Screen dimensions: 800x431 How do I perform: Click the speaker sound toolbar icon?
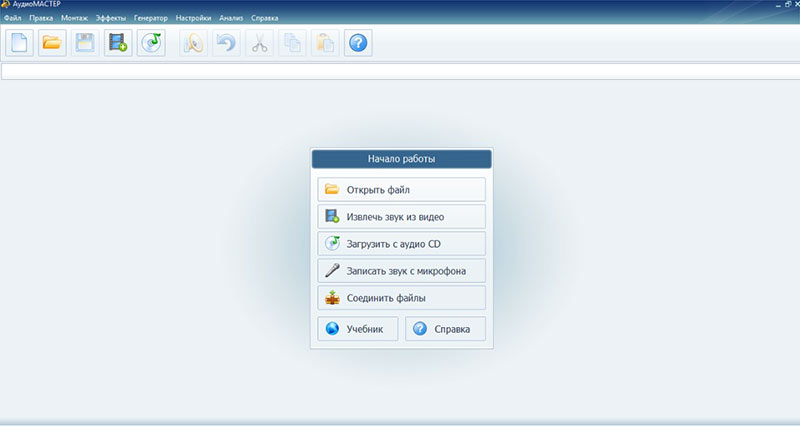click(193, 43)
